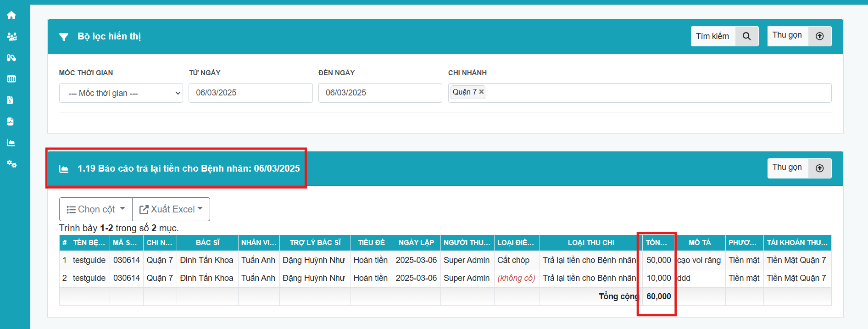Click the Từ ngày date field

250,93
